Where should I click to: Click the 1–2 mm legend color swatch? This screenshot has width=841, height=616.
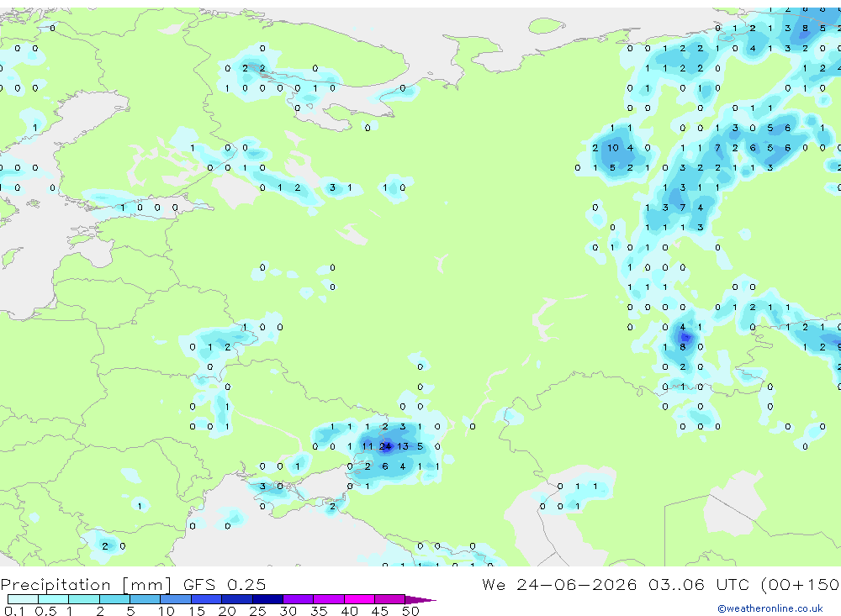tap(83, 599)
